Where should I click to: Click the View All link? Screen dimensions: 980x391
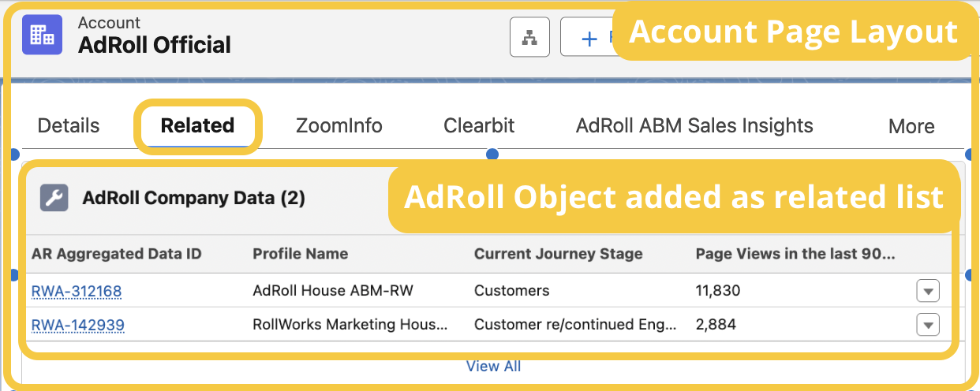coord(493,366)
